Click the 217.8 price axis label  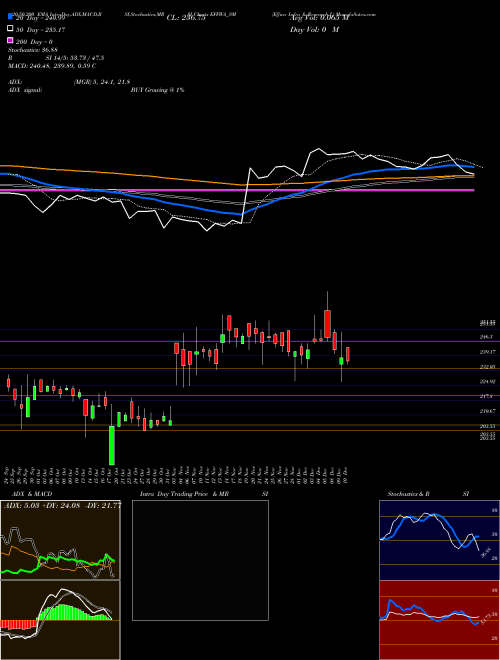(x=487, y=396)
